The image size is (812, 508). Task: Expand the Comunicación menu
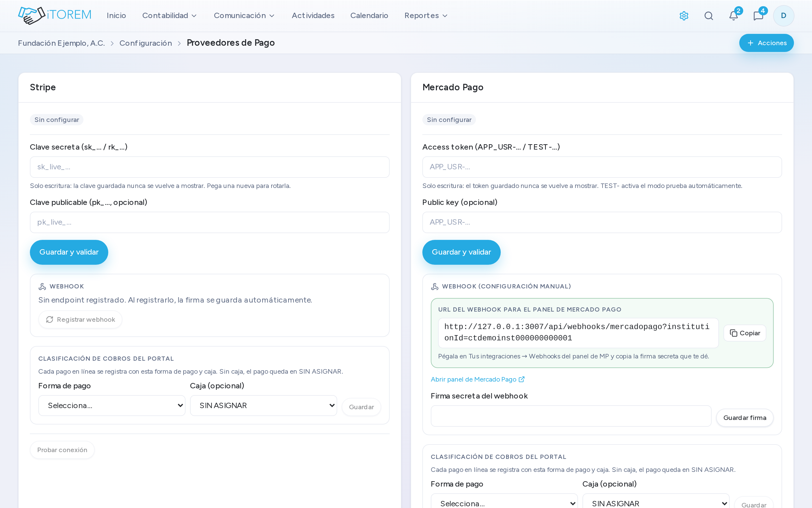[244, 16]
